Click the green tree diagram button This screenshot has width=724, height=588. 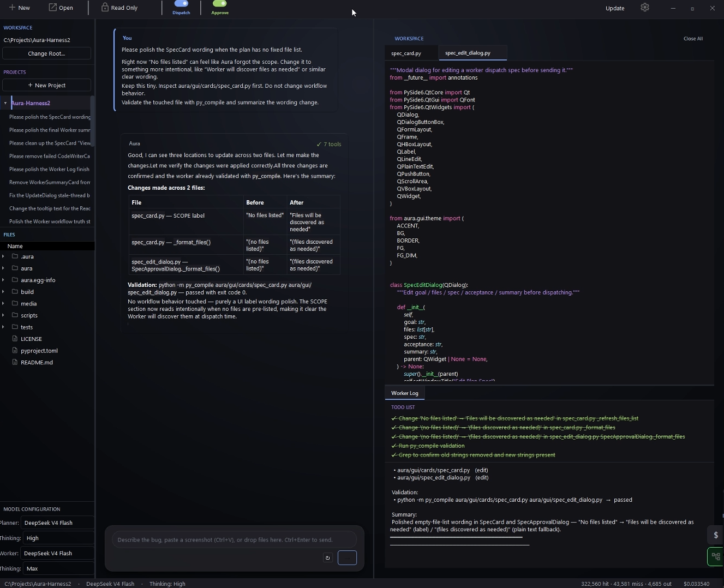coord(715,556)
